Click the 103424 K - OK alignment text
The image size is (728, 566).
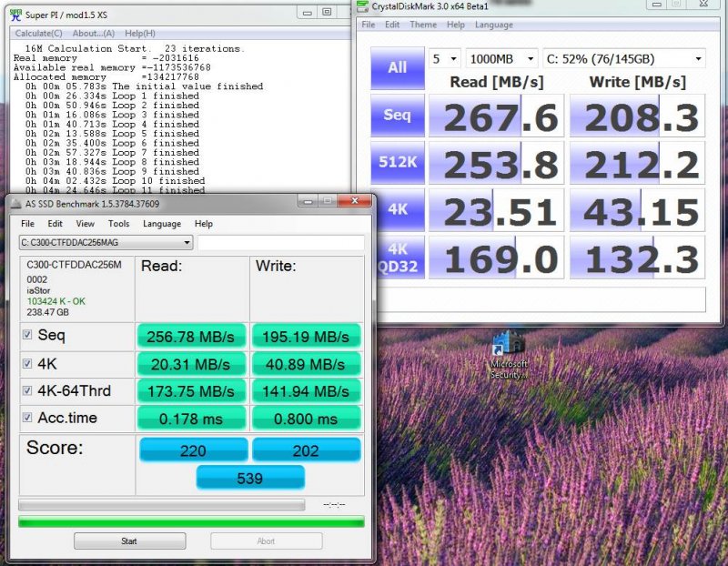(x=56, y=301)
